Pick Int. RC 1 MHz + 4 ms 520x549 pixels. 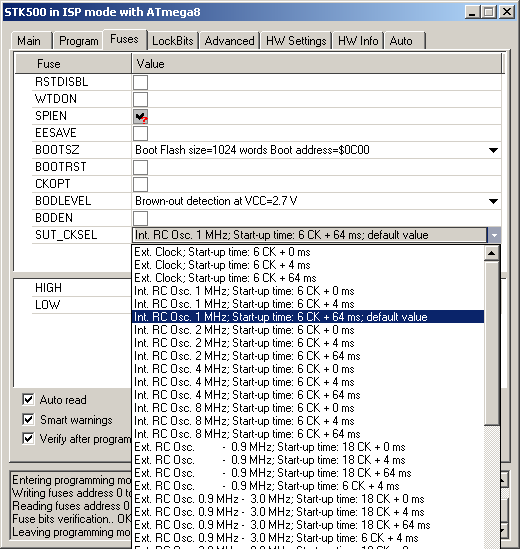point(308,304)
